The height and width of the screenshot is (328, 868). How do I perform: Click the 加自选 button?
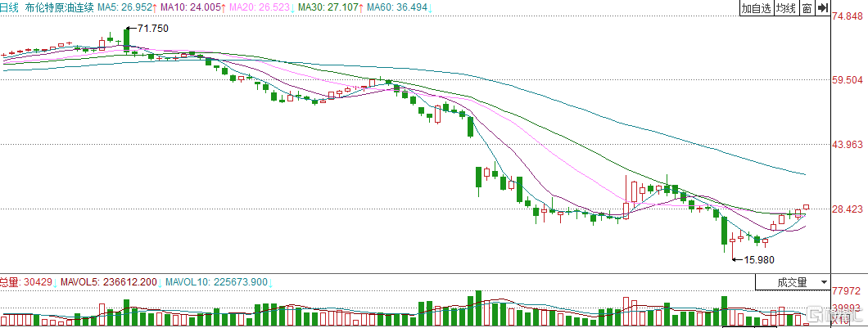click(x=757, y=8)
